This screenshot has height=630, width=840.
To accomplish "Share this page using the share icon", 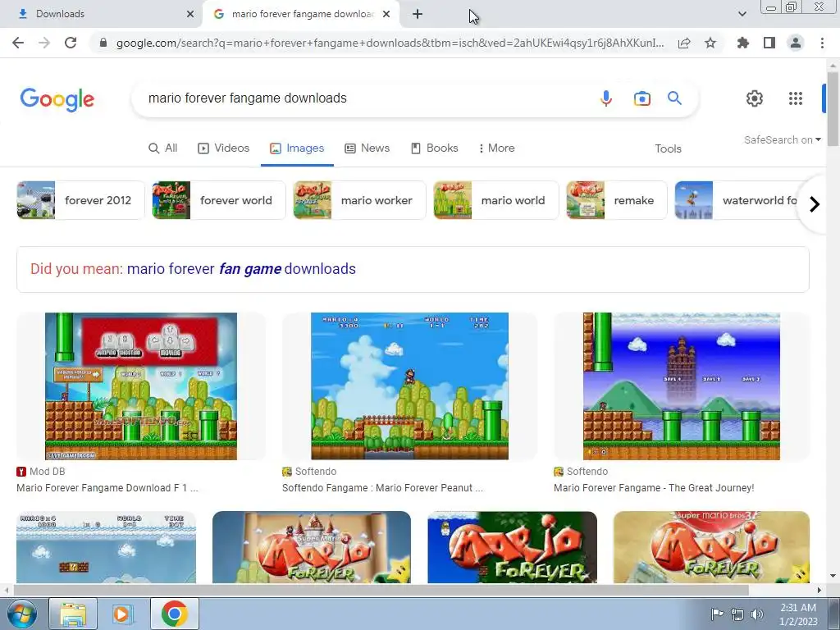I will click(x=684, y=43).
